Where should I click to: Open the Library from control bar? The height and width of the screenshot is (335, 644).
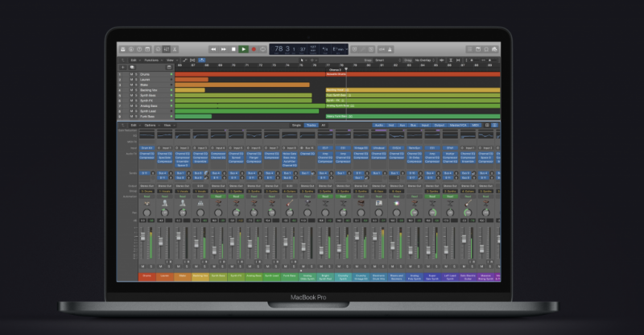point(123,49)
